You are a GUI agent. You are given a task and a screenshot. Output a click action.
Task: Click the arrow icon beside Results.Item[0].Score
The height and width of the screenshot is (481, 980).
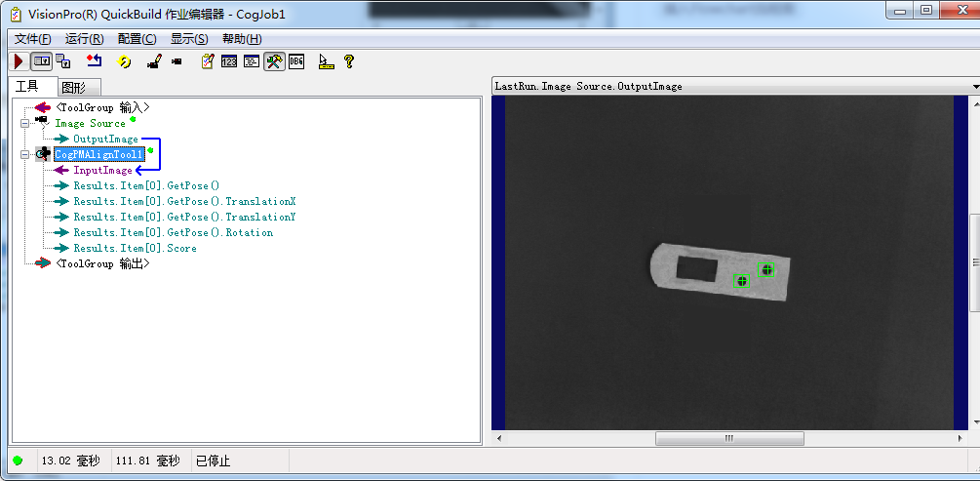pyautogui.click(x=61, y=249)
